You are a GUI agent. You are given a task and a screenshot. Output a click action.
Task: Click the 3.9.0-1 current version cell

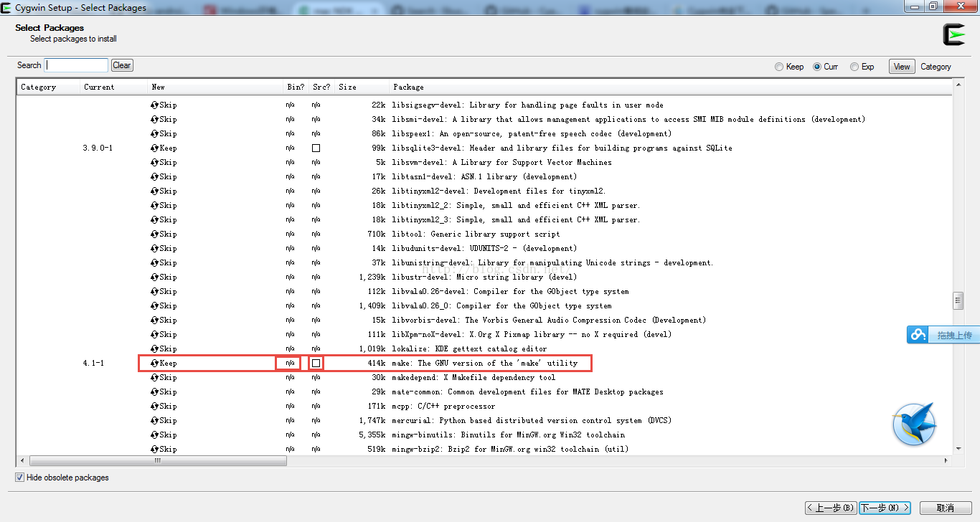coord(98,148)
